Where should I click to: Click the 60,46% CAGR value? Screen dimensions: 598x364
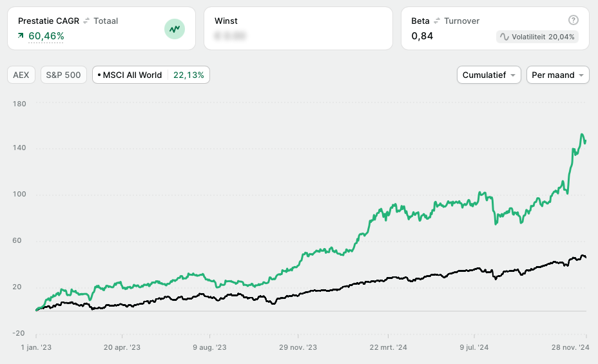[x=46, y=36]
